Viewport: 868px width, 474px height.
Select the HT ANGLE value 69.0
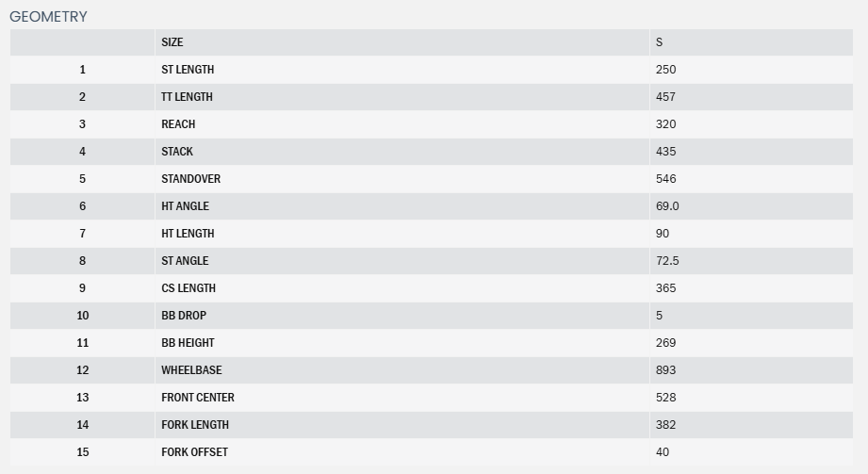[x=667, y=206]
